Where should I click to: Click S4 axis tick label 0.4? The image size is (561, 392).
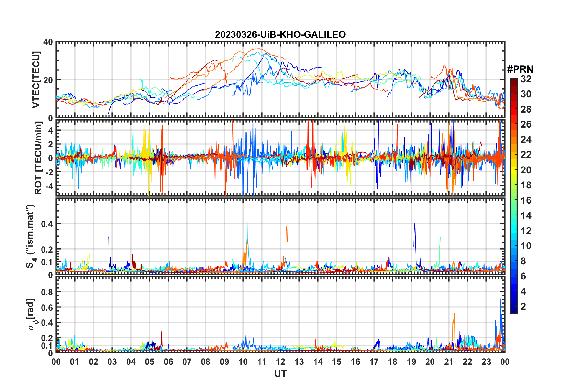click(47, 224)
